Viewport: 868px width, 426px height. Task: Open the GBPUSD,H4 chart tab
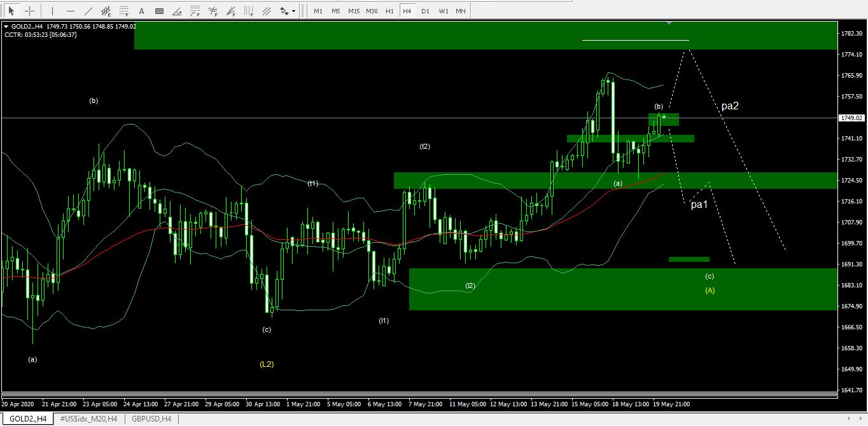point(151,419)
